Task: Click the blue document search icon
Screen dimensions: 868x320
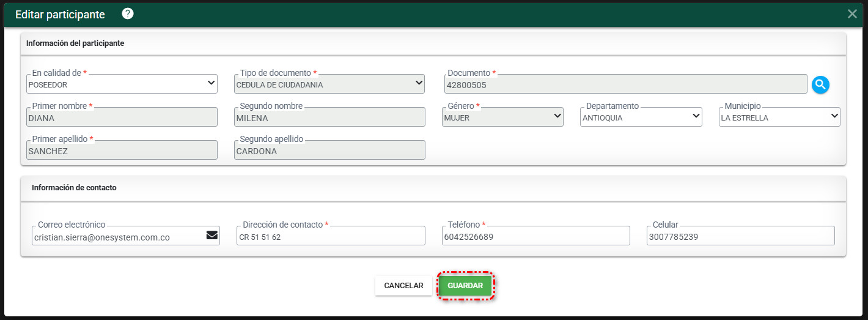Action: tap(820, 84)
